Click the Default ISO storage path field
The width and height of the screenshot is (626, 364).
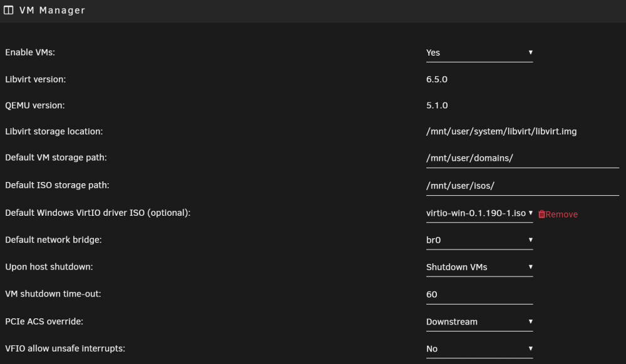pos(522,186)
